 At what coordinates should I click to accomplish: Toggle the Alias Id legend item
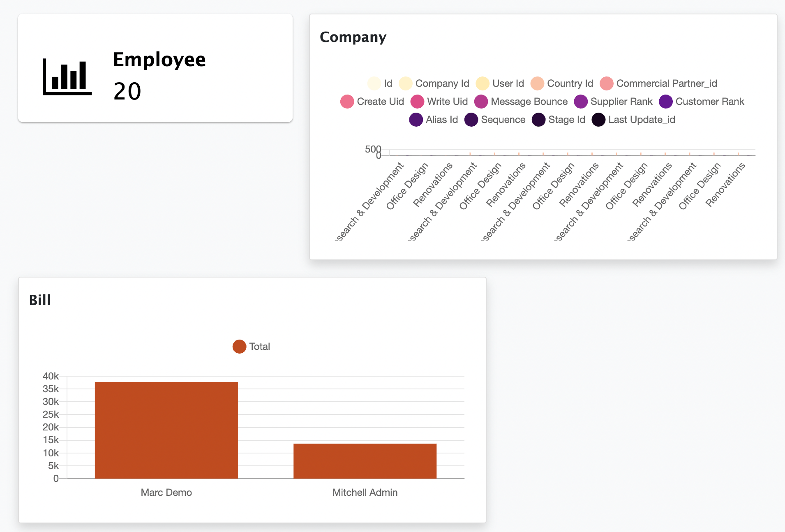[x=434, y=120]
